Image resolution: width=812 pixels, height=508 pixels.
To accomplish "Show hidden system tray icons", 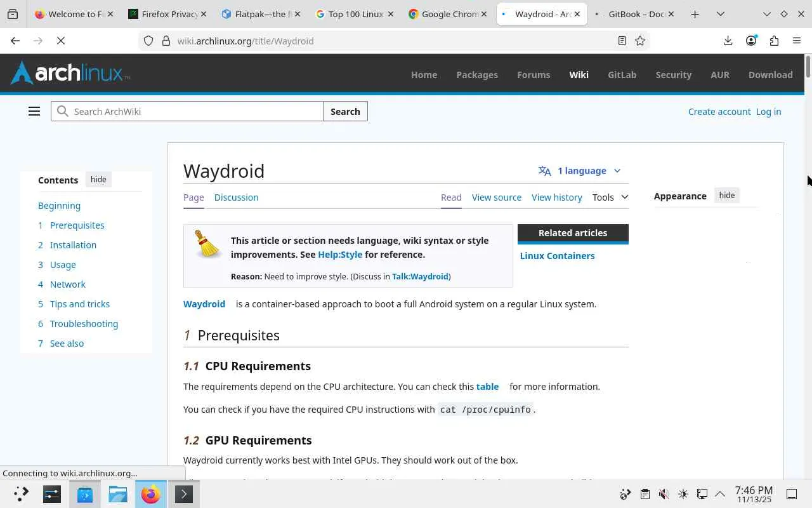I will (720, 494).
